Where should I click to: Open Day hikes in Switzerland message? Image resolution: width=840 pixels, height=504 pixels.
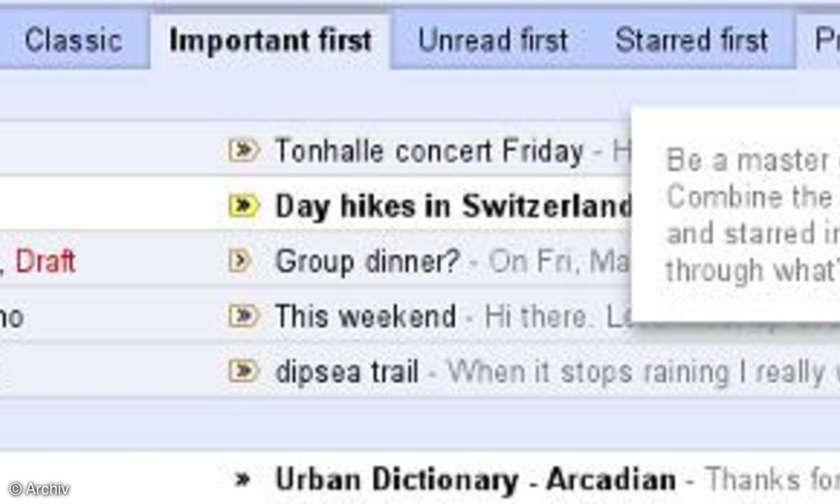[454, 206]
